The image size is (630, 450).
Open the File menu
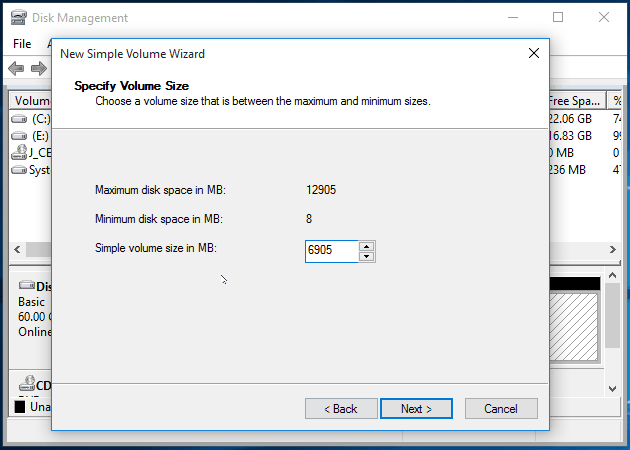22,44
